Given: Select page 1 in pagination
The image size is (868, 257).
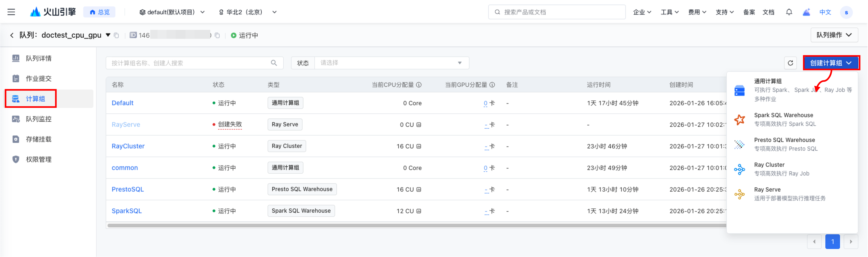Looking at the screenshot, I should pyautogui.click(x=832, y=242).
